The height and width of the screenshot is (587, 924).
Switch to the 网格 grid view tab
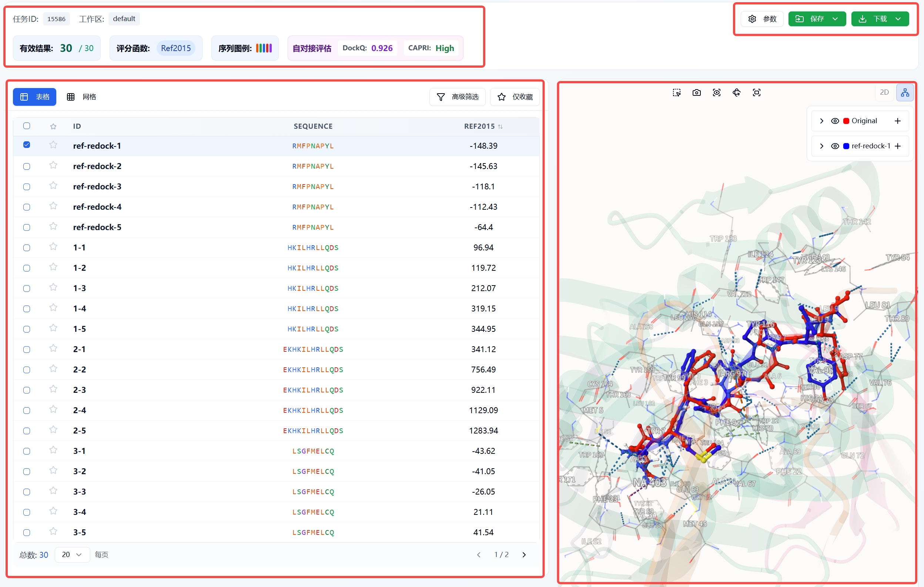82,97
